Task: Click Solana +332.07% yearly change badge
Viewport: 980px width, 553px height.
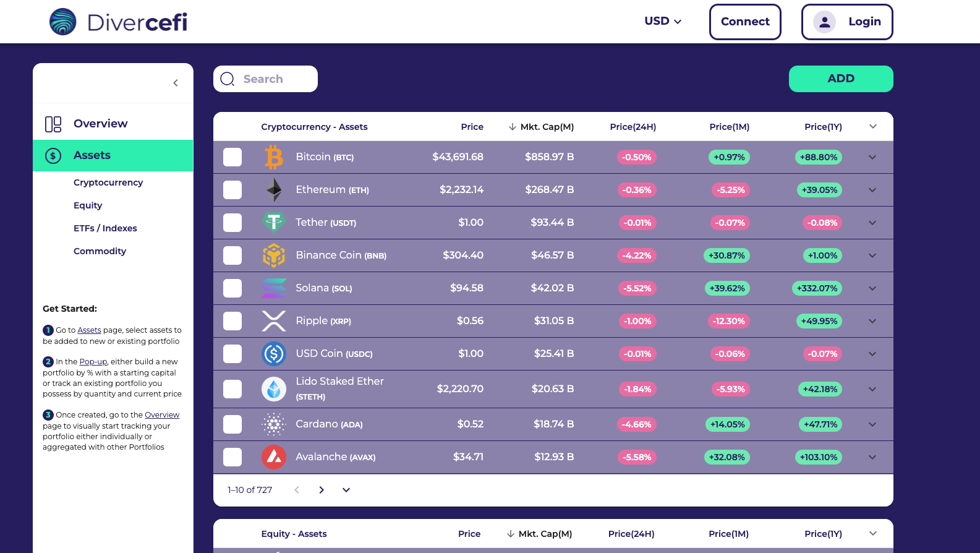Action: (817, 288)
